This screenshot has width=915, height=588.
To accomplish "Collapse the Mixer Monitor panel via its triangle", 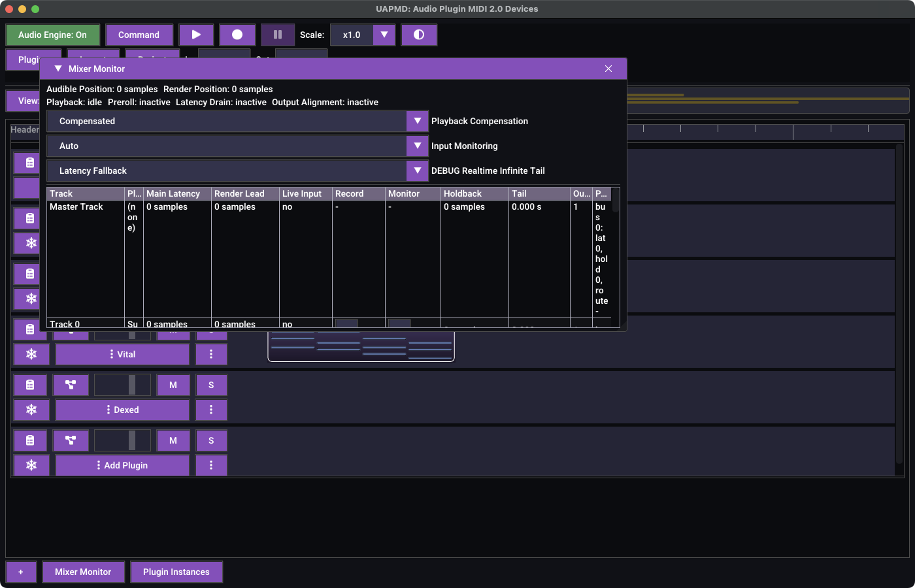I will click(x=58, y=69).
